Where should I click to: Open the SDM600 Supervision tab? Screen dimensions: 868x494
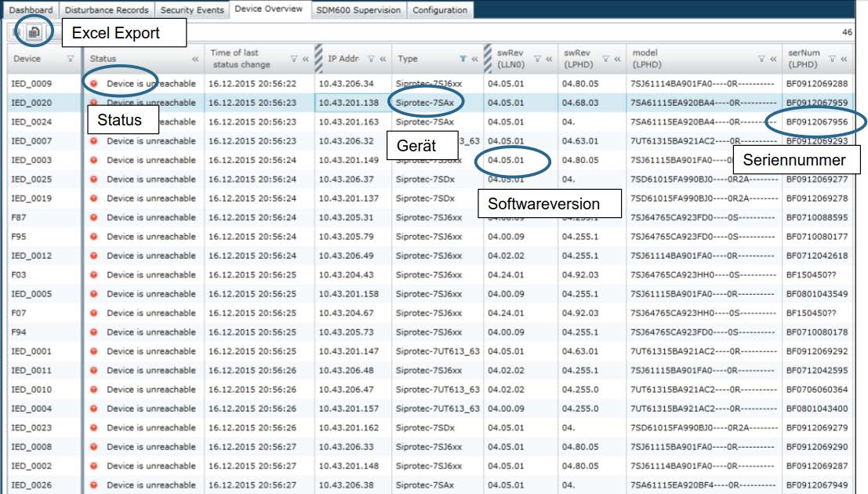click(x=358, y=10)
